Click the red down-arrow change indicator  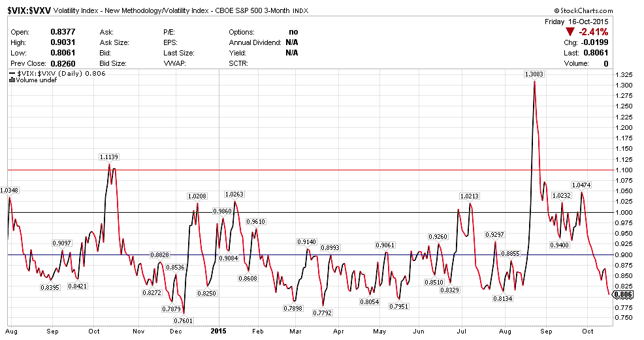[570, 32]
